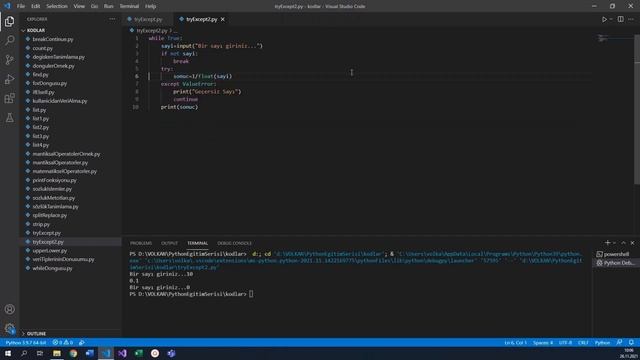640x360 pixels.
Task: Run the Python file with the play icon
Action: tap(604, 19)
